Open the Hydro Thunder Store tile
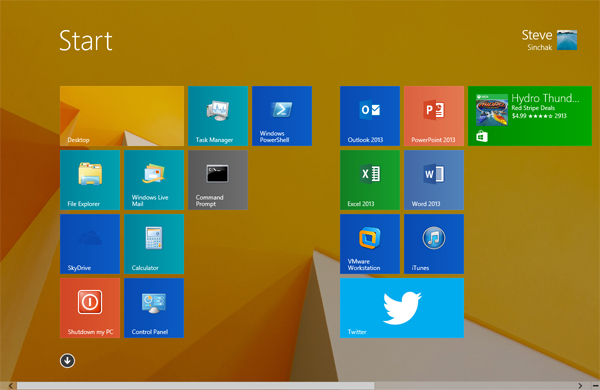Image resolution: width=600 pixels, height=390 pixels. click(530, 116)
